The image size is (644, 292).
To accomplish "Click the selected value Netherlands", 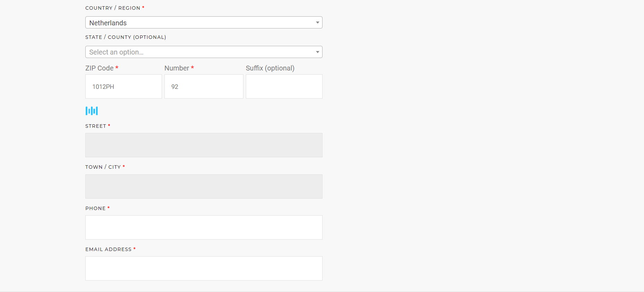I will click(108, 23).
